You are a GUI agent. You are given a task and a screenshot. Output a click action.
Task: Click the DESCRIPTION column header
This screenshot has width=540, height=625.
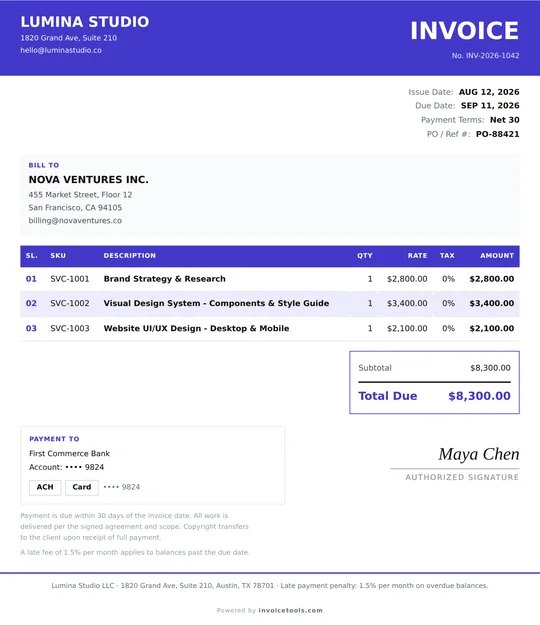(x=130, y=256)
